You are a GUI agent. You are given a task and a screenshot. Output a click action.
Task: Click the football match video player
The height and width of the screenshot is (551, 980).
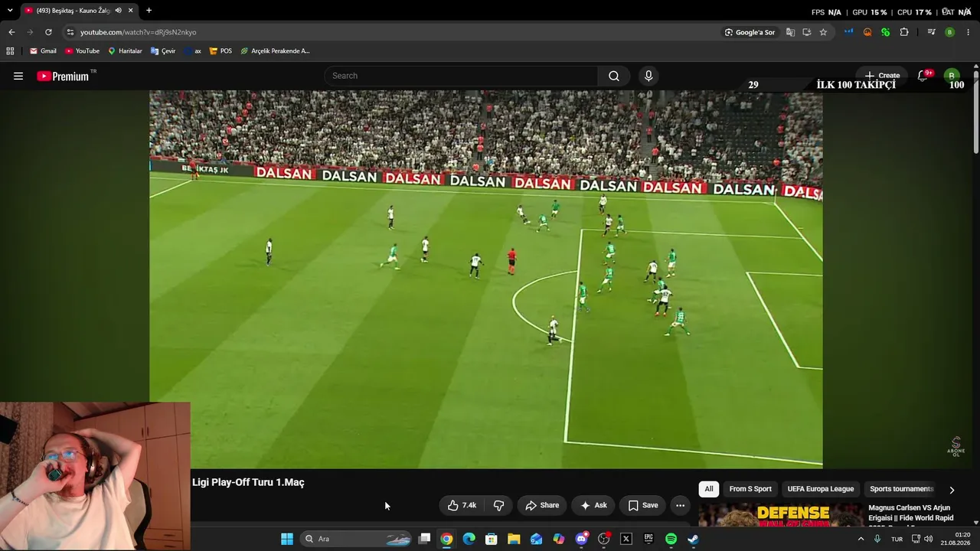coord(486,279)
